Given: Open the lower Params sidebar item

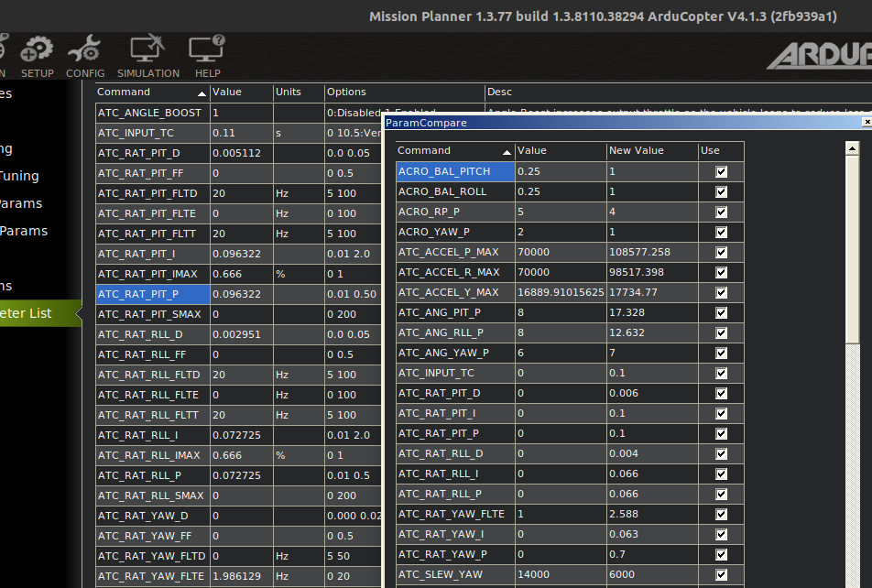Looking at the screenshot, I should pyautogui.click(x=24, y=231).
